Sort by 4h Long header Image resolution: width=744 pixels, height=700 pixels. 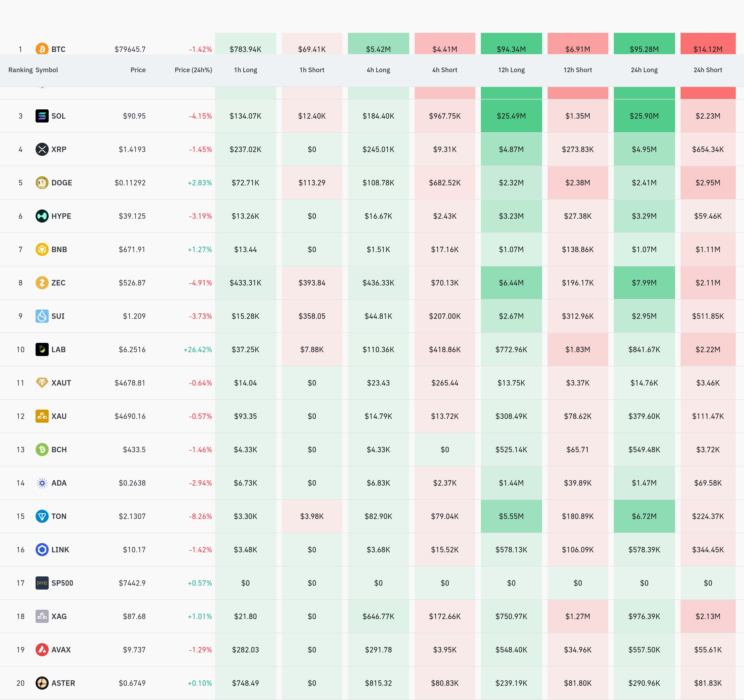pyautogui.click(x=378, y=70)
